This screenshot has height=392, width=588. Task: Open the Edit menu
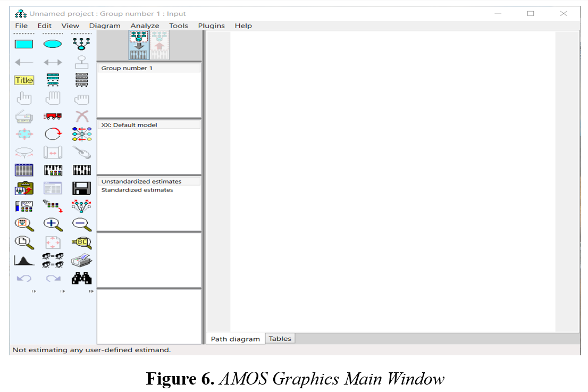click(44, 26)
